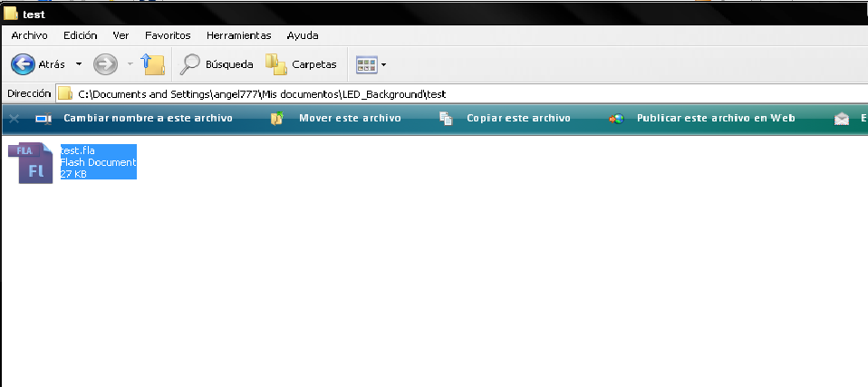The image size is (868, 387).
Task: Open the Archivo menu
Action: [29, 35]
